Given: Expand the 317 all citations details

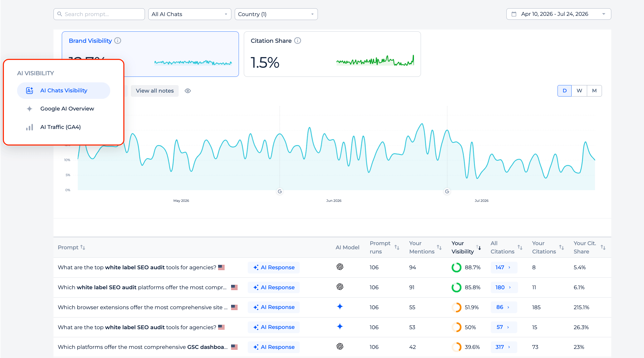Looking at the screenshot, I should click(504, 347).
